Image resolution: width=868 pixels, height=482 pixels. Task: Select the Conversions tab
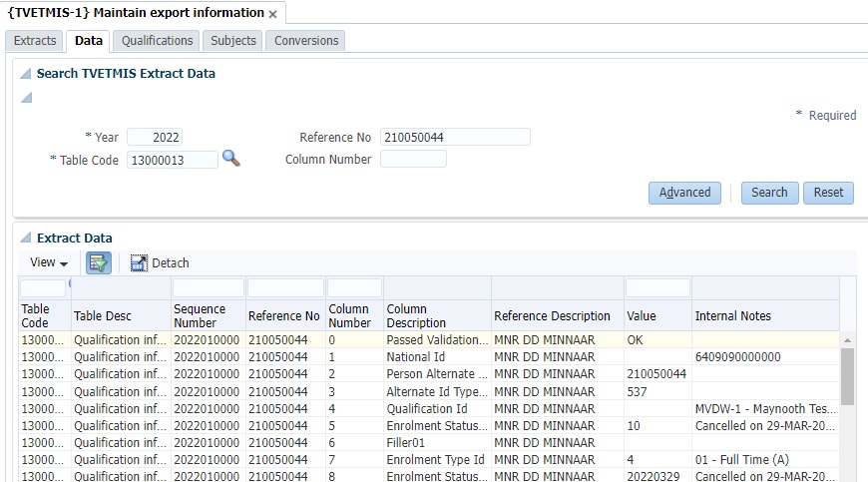pos(306,41)
